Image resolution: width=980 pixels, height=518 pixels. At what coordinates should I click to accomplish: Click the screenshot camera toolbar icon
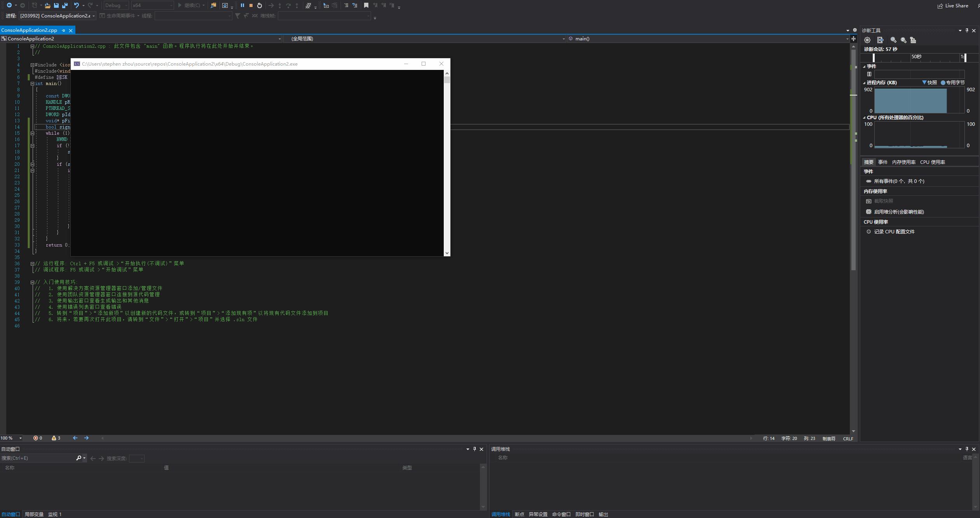tap(225, 5)
